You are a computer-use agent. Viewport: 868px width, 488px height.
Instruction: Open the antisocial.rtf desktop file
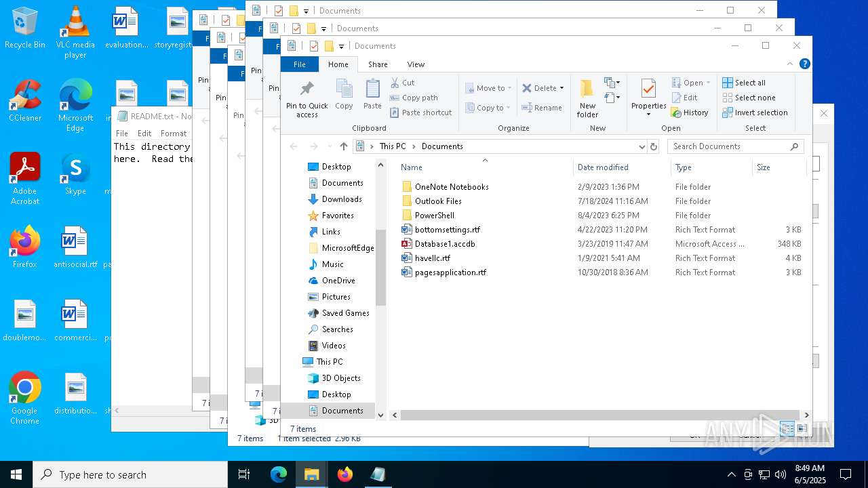point(75,247)
